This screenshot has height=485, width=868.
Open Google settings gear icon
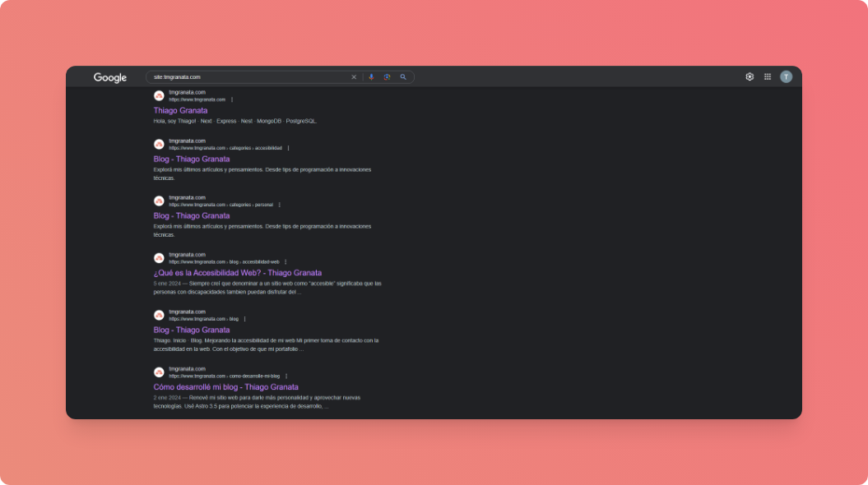click(750, 77)
